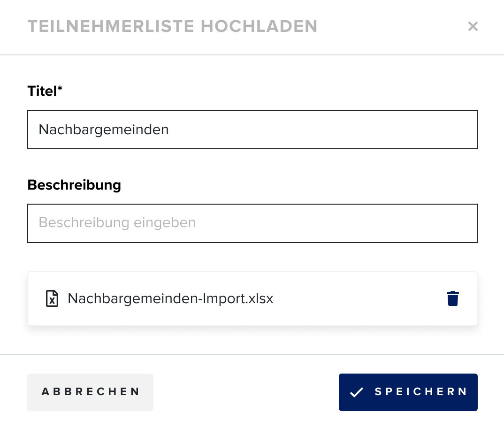The width and height of the screenshot is (504, 428).
Task: Click the SPEICHERN label text
Action: pos(421,392)
